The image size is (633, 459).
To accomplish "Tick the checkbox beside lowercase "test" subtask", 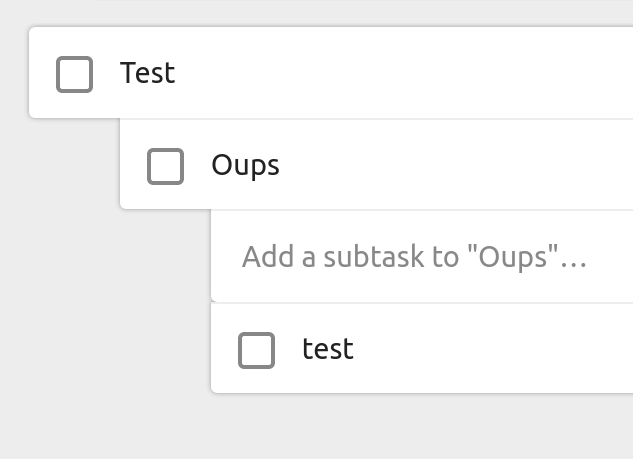I will [257, 350].
